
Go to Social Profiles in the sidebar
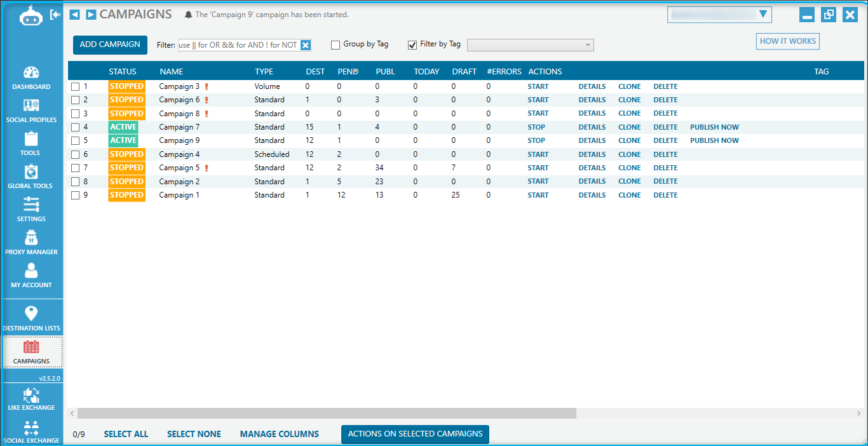(31, 110)
